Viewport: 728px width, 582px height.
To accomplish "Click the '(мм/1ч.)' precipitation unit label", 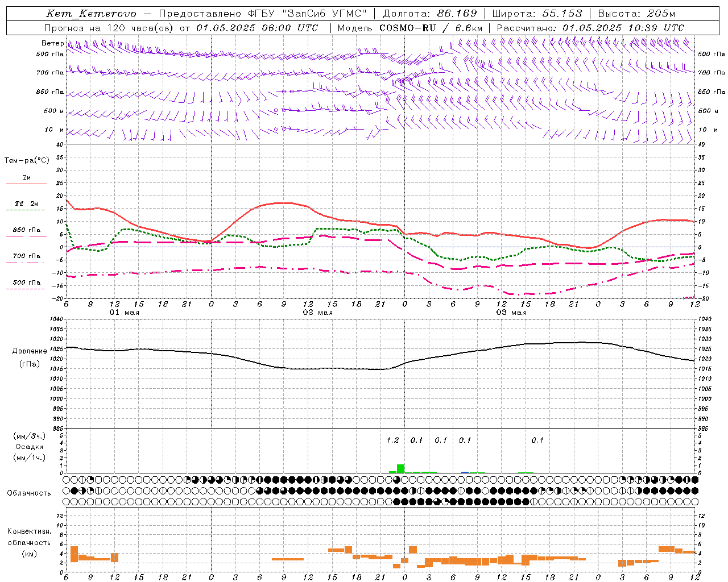I will [29, 458].
